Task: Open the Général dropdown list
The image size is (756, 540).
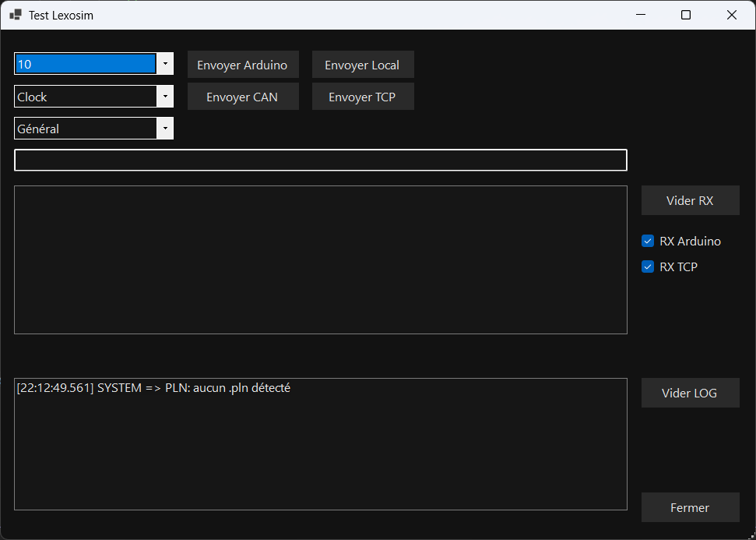Action: click(164, 129)
